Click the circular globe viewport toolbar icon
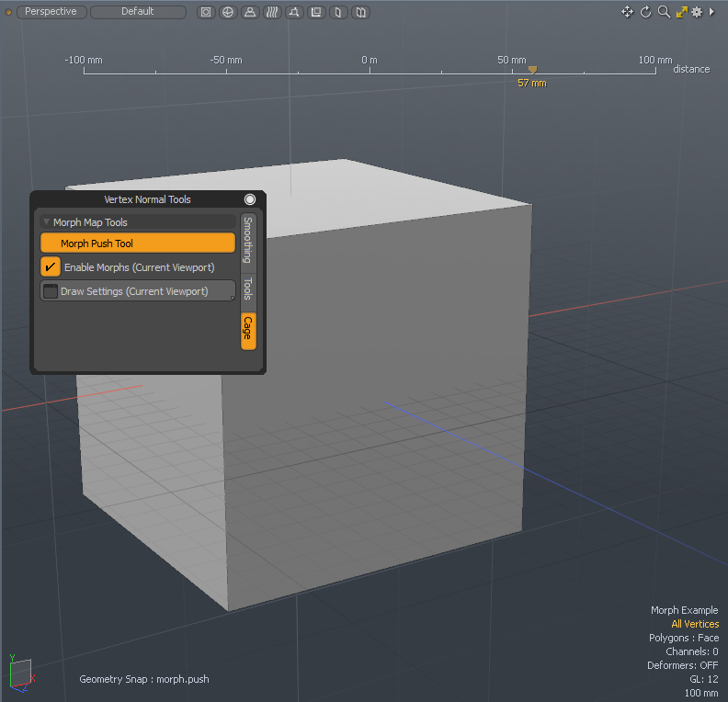The width and height of the screenshot is (728, 702). [x=228, y=12]
